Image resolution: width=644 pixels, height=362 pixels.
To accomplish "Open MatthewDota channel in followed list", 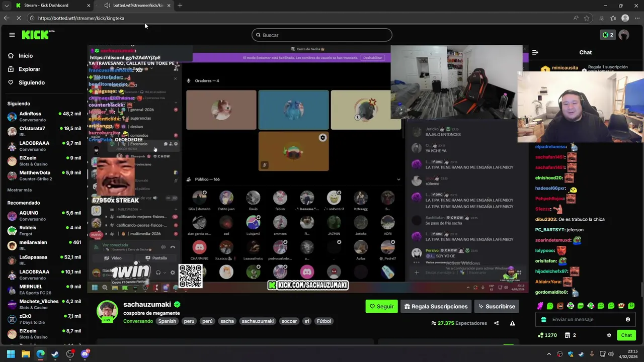I will click(44, 175).
